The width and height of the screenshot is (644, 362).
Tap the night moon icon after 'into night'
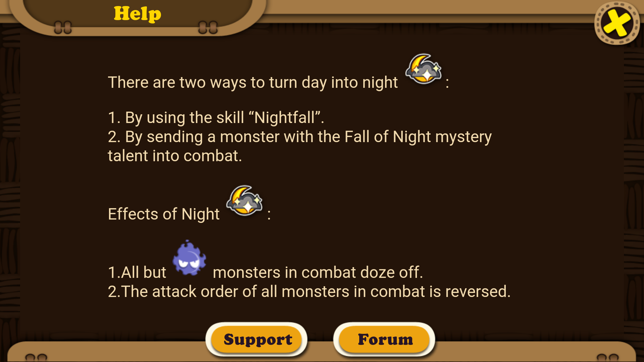click(x=424, y=69)
